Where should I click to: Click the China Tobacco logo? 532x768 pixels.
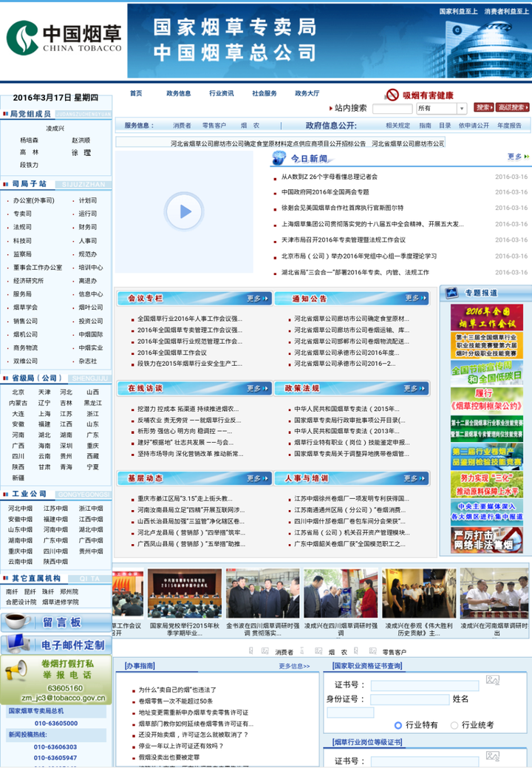(x=64, y=37)
